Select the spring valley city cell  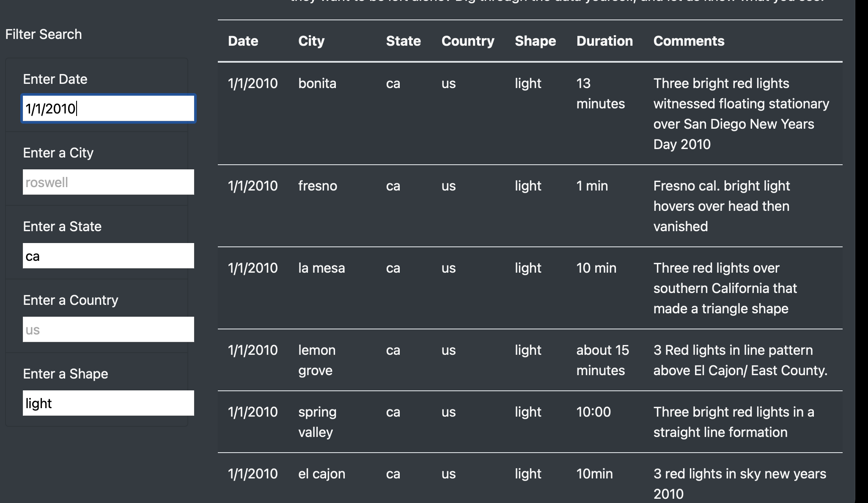click(317, 422)
